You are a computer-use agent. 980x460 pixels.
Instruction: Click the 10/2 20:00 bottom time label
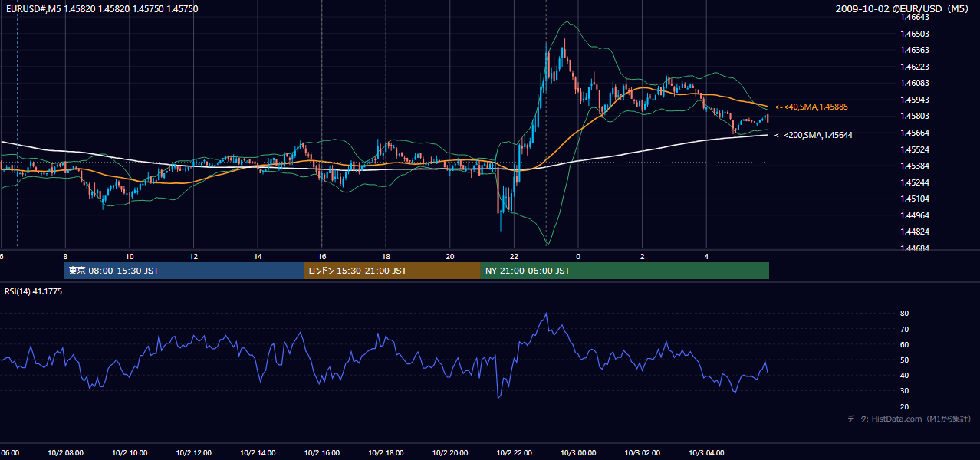449,452
